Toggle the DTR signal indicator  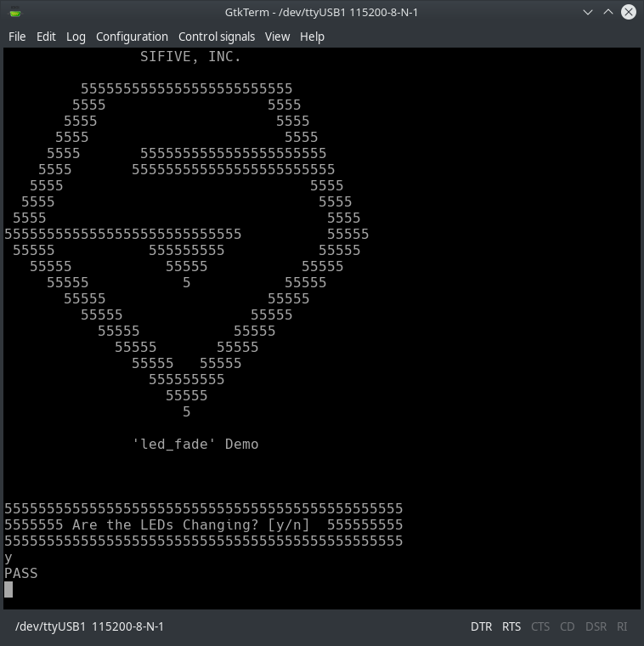[481, 626]
